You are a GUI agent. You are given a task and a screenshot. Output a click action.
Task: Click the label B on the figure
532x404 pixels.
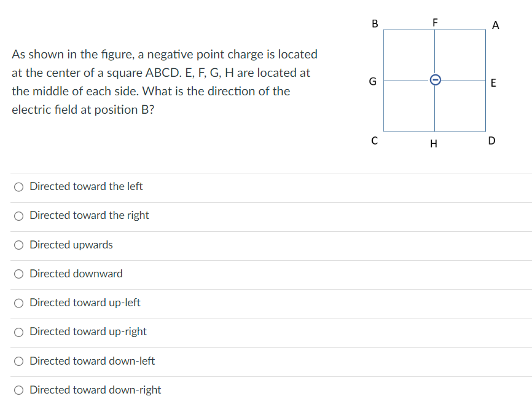tap(375, 24)
